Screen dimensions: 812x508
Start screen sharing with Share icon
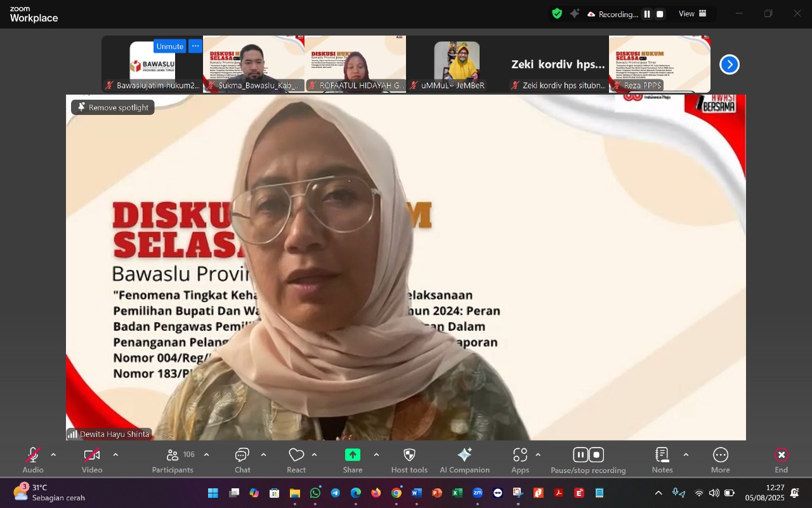tap(352, 455)
